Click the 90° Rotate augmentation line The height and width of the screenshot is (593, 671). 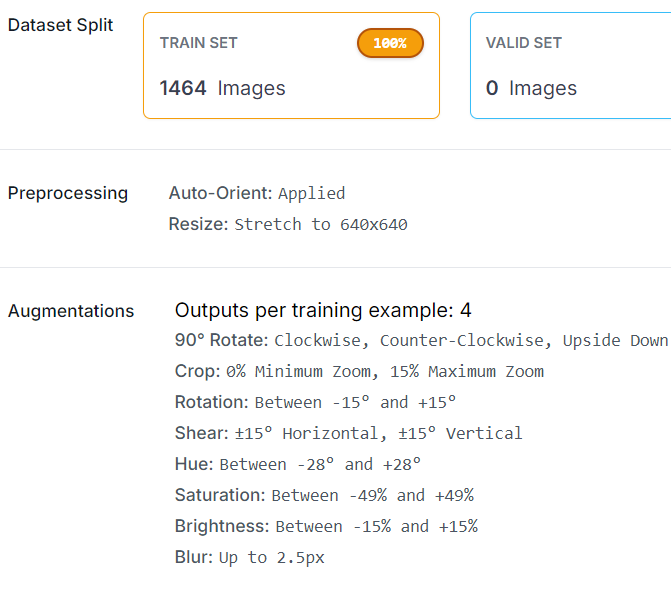pyautogui.click(x=420, y=340)
